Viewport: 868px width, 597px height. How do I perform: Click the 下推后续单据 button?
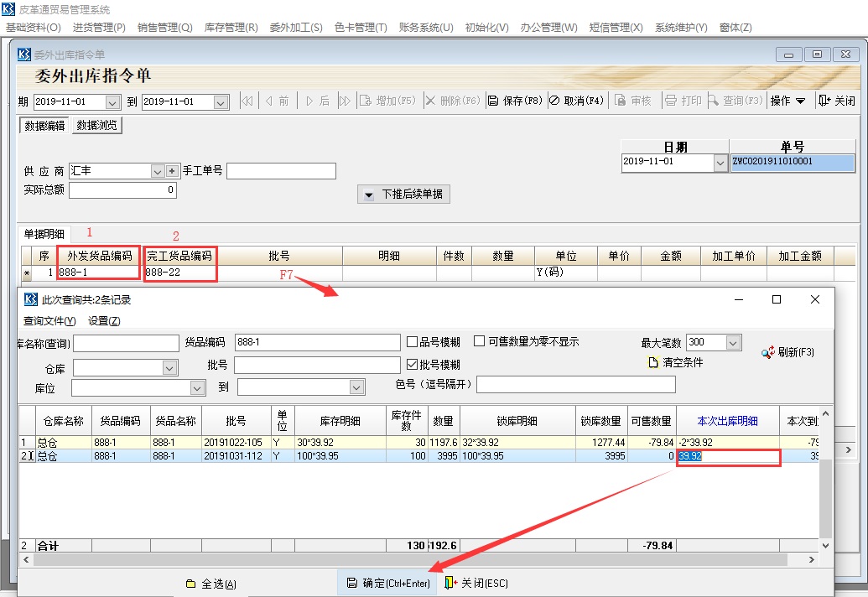[x=403, y=195]
